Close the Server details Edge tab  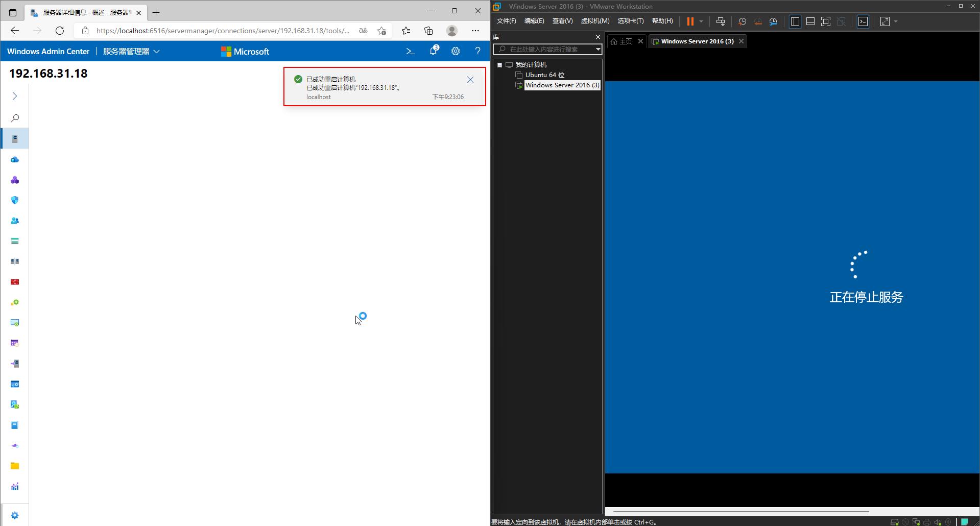tap(138, 13)
